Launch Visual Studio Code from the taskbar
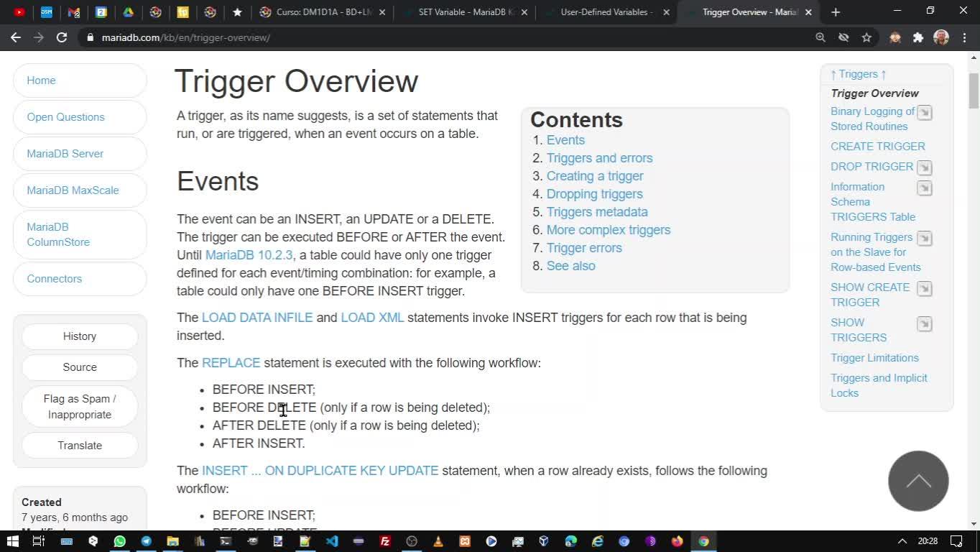 pos(332,541)
